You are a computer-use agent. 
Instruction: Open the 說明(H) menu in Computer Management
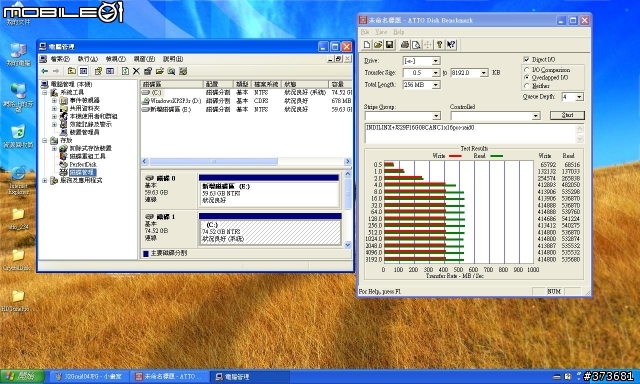tap(173, 59)
